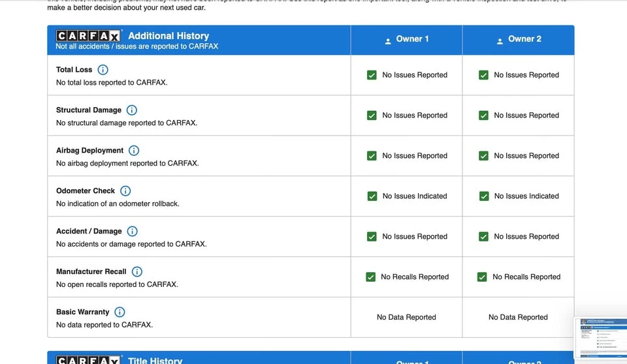Click Manufacturer Recall green check for Owner 1
The image size is (627, 364).
point(371,277)
